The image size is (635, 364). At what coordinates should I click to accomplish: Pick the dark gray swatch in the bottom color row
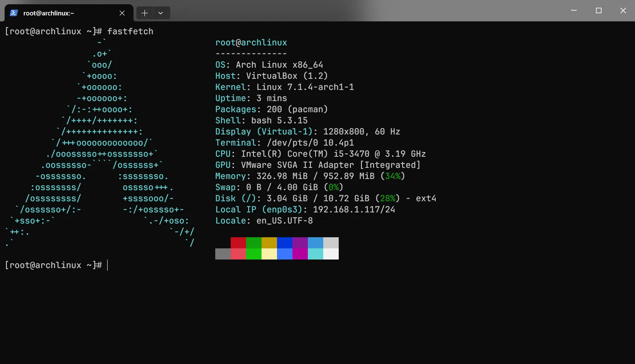tap(223, 254)
